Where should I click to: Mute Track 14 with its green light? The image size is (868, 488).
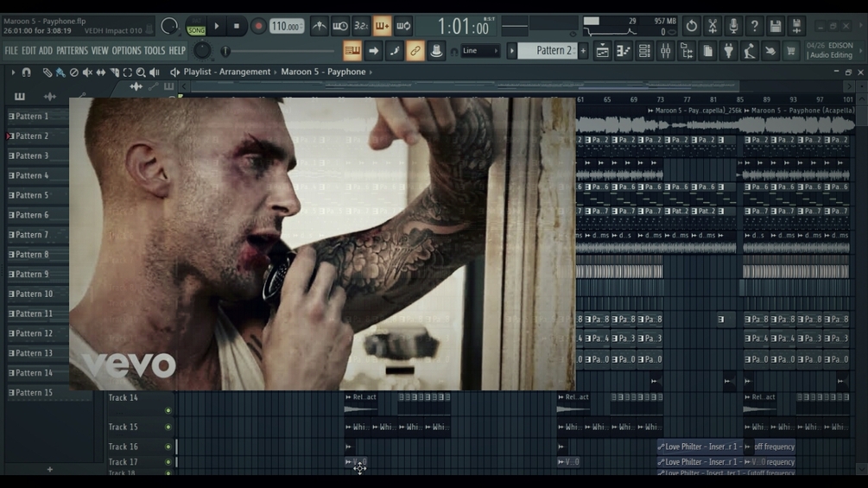[168, 410]
